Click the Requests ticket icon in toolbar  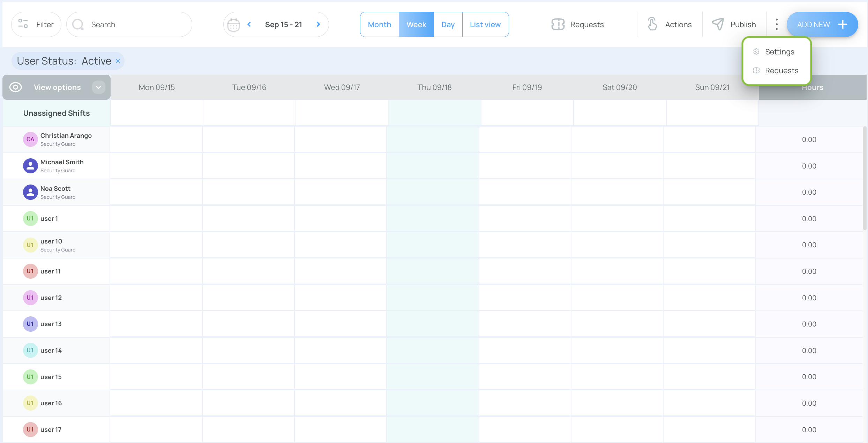(x=558, y=24)
